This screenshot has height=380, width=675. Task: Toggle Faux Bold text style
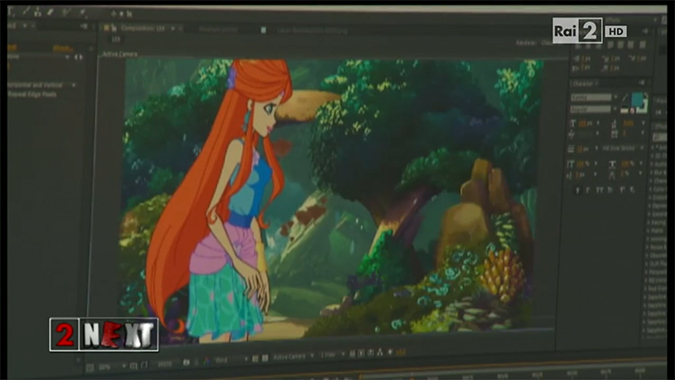(578, 190)
